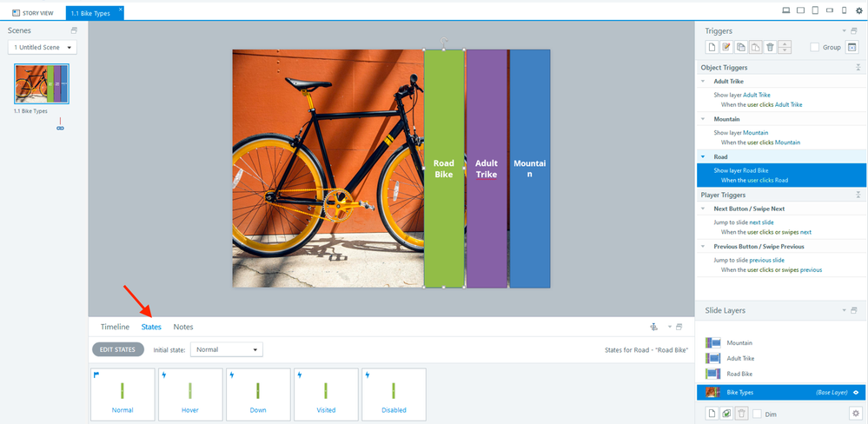Viewport: 868px width, 424px height.
Task: Click 'user clicks or swipes next' link
Action: tap(779, 232)
